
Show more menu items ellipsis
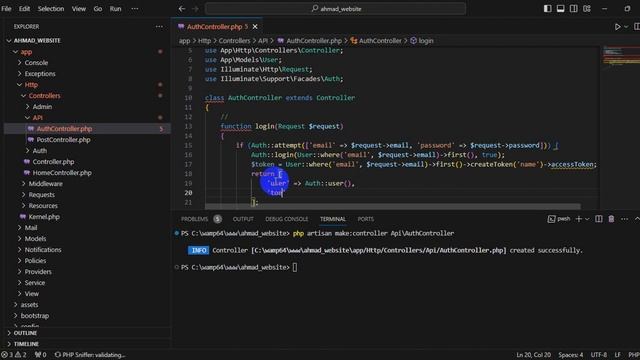click(x=135, y=9)
